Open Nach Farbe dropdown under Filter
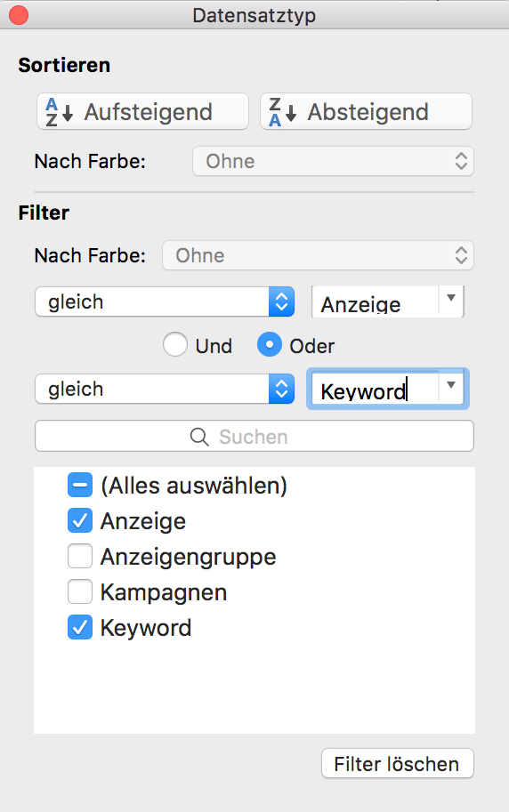The height and width of the screenshot is (812, 509). click(318, 255)
